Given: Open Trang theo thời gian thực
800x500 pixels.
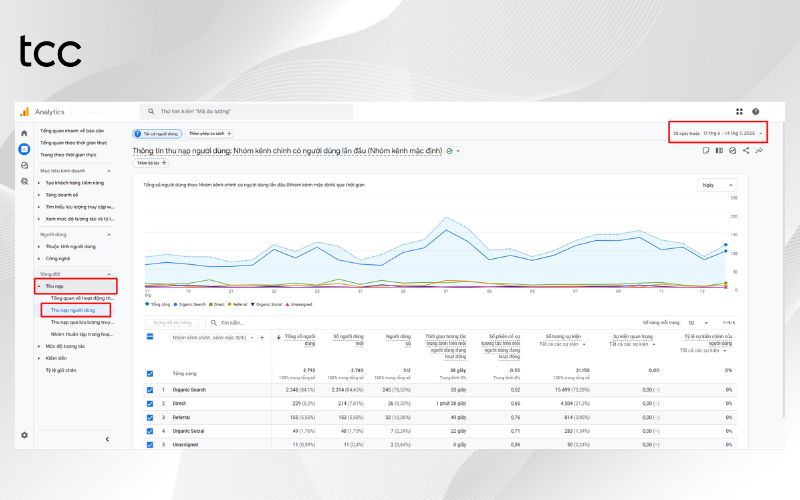Looking at the screenshot, I should click(68, 155).
